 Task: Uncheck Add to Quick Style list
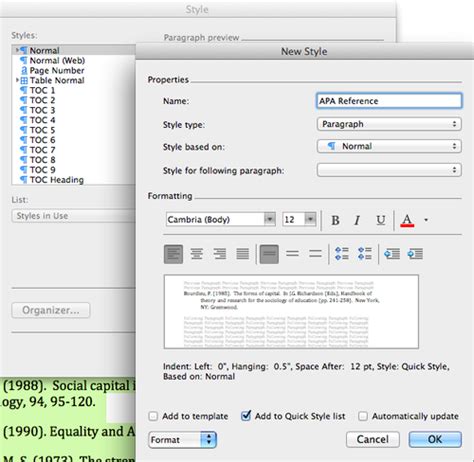(246, 416)
